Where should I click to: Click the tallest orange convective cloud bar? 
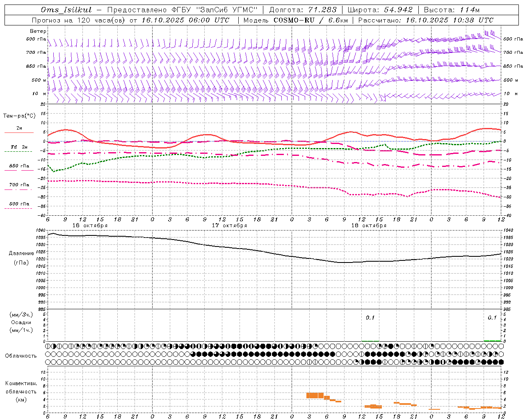pos(315,395)
